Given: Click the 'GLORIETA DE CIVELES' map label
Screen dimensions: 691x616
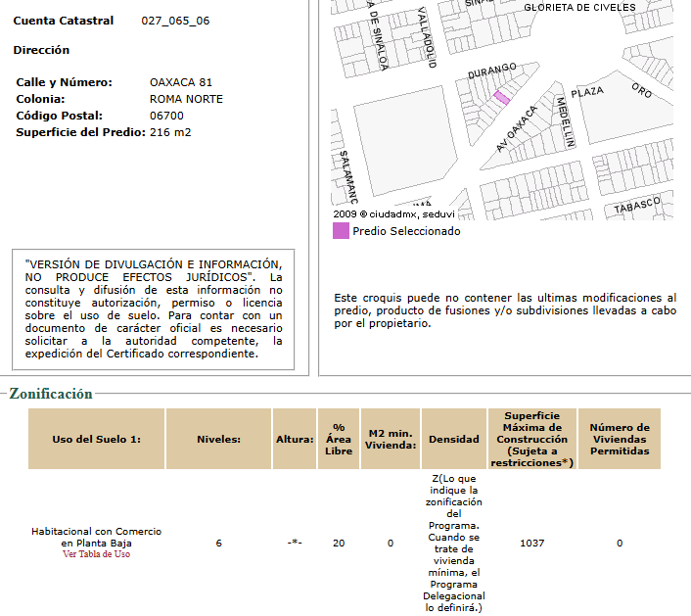Looking at the screenshot, I should click(x=579, y=8).
